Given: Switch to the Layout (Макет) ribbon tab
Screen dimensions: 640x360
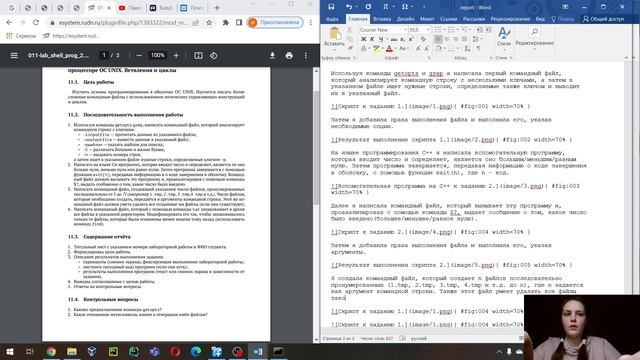Looking at the screenshot, I should coord(427,19).
